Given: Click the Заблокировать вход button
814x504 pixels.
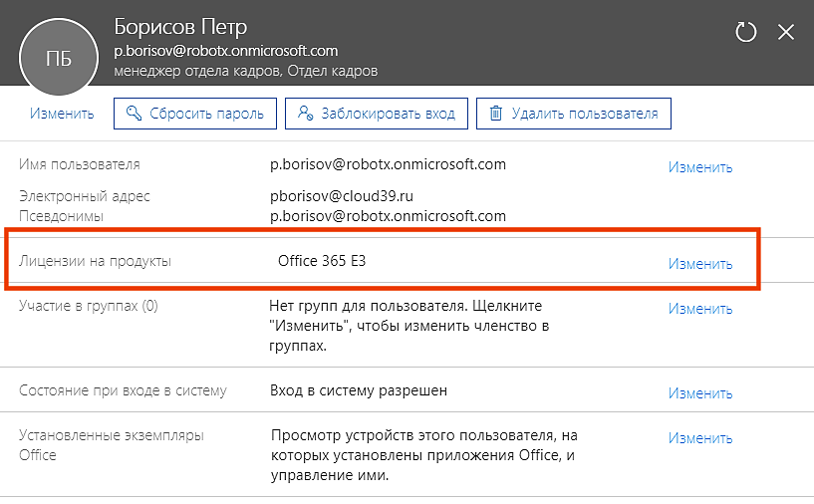Looking at the screenshot, I should pyautogui.click(x=377, y=114).
